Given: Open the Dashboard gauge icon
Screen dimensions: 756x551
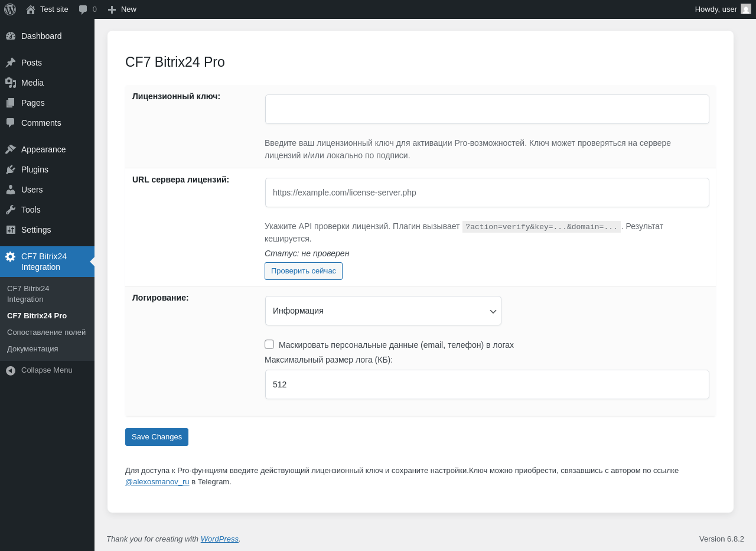Looking at the screenshot, I should 11,36.
